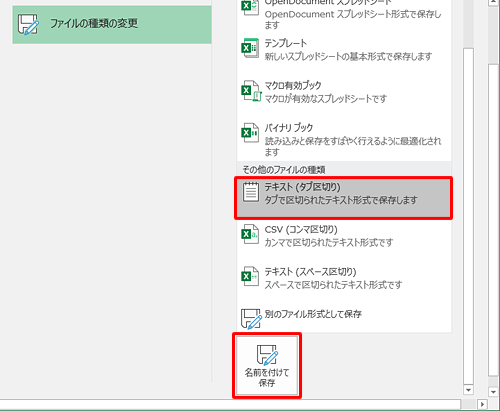Click the 別のファイル形式として保存 icon
The width and height of the screenshot is (500, 411).
point(251,319)
